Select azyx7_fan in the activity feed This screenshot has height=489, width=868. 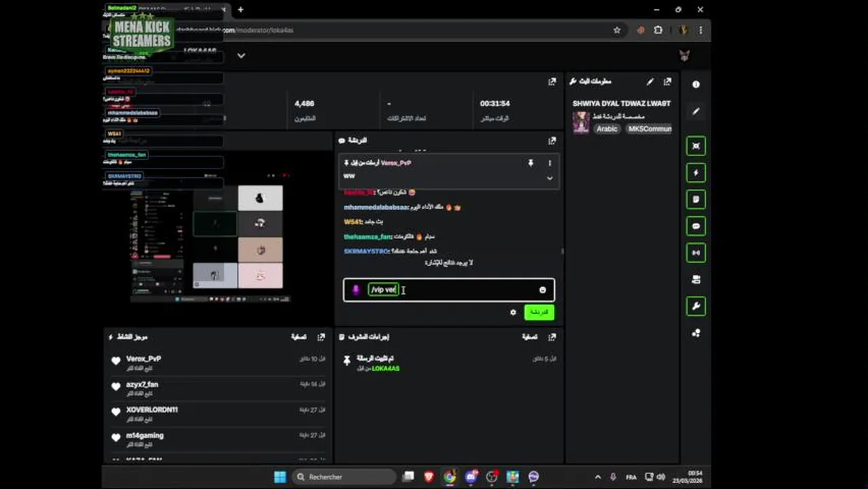tap(142, 384)
